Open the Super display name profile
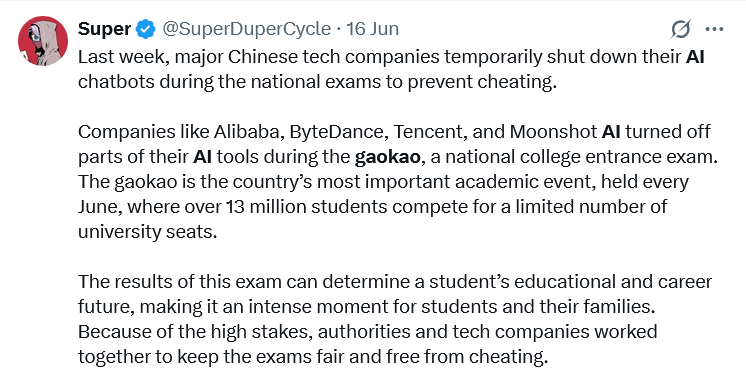The width and height of the screenshot is (746, 380). 104,29
